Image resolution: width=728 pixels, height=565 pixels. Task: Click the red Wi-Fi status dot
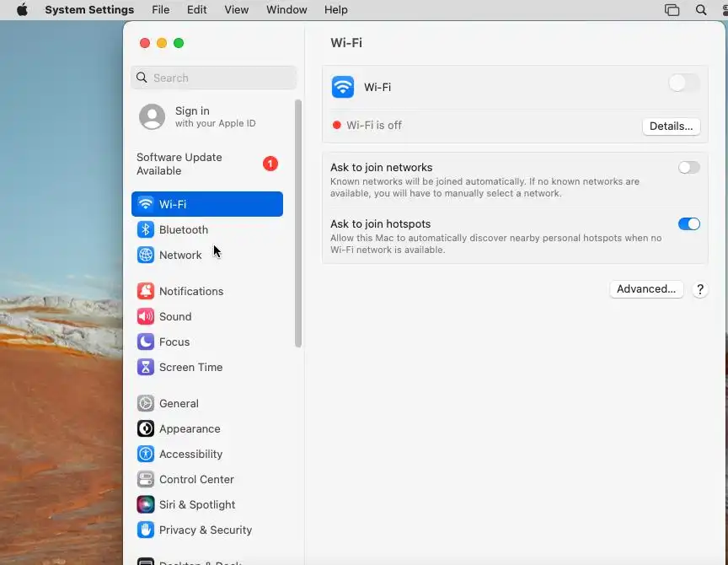tap(336, 125)
